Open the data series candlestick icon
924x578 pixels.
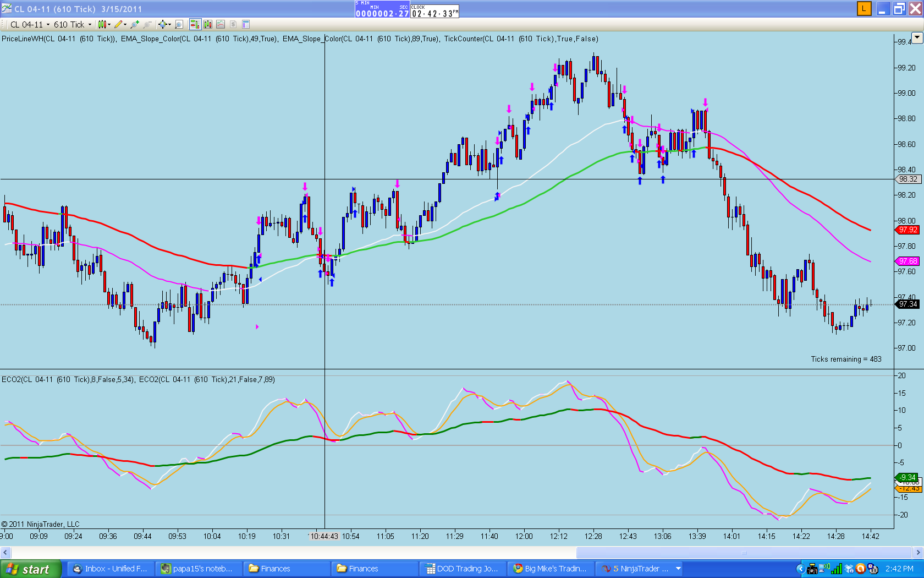pos(208,24)
